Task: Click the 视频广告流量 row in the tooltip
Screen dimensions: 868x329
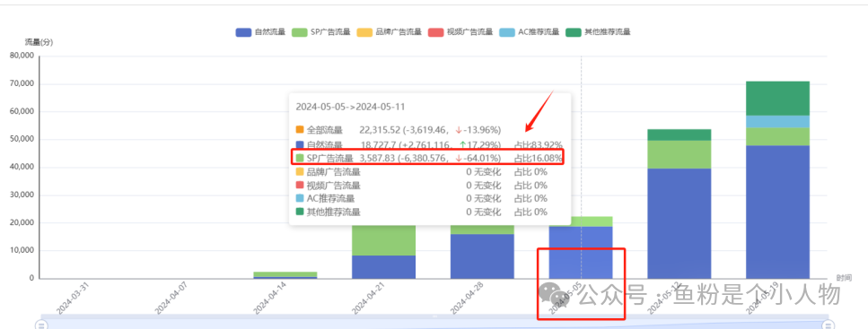Action: [x=421, y=186]
